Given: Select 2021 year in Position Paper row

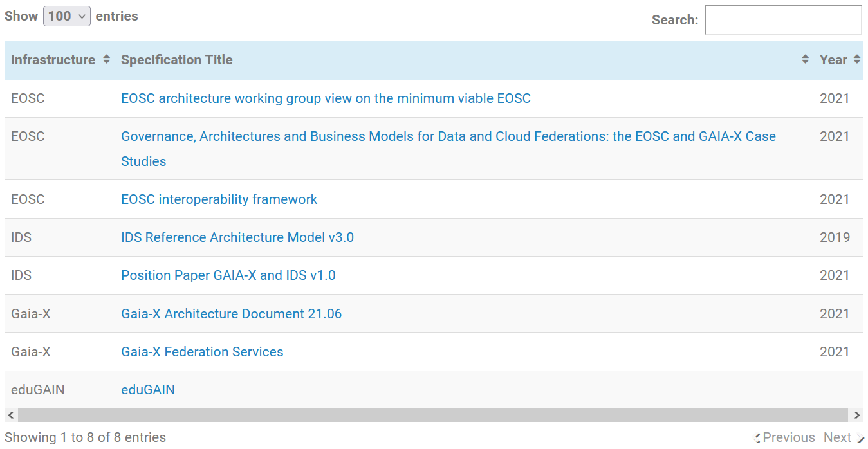Looking at the screenshot, I should tap(835, 275).
